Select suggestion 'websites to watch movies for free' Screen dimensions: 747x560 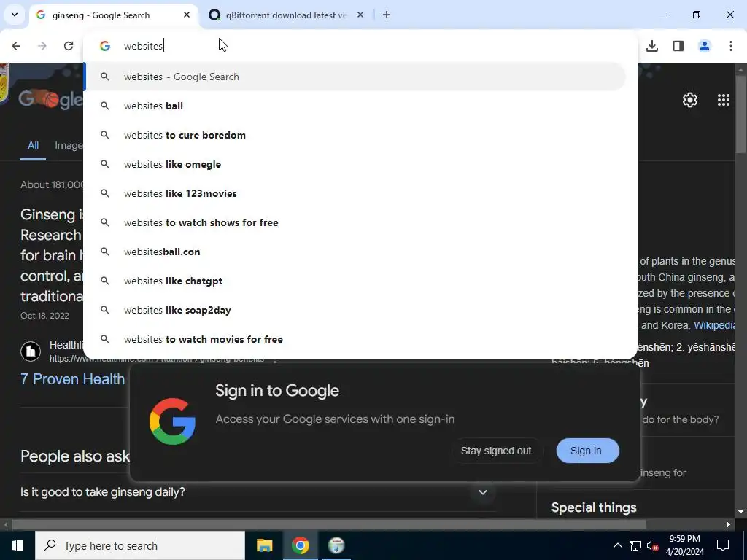pyautogui.click(x=355, y=339)
